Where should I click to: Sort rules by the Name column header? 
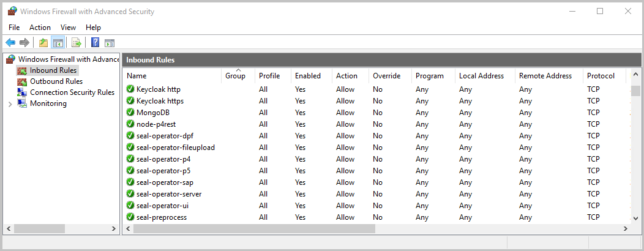[x=171, y=76]
